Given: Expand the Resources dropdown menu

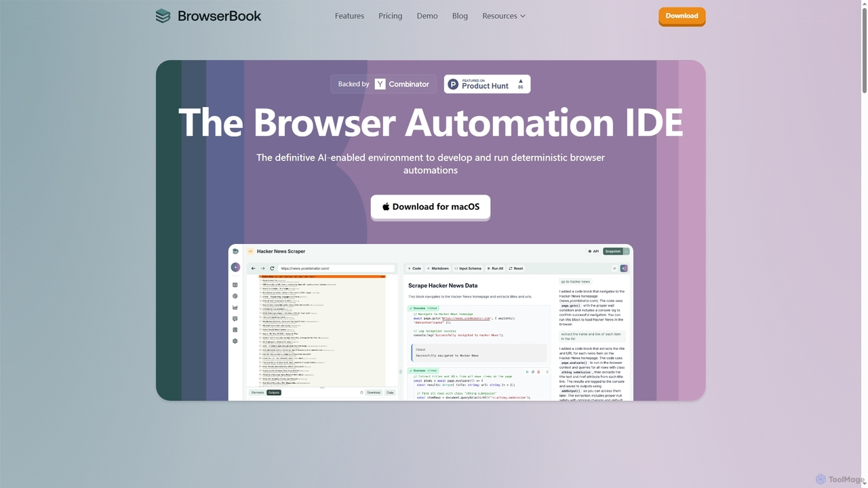Looking at the screenshot, I should coord(504,16).
